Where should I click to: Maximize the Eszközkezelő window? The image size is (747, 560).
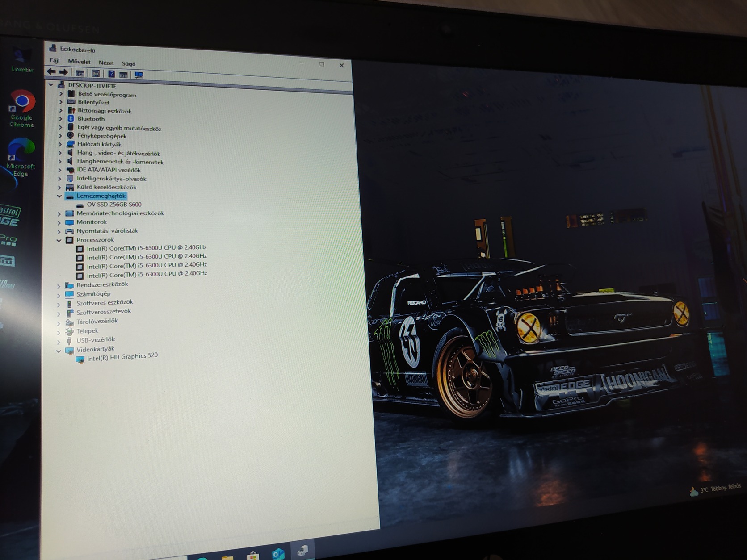[322, 64]
